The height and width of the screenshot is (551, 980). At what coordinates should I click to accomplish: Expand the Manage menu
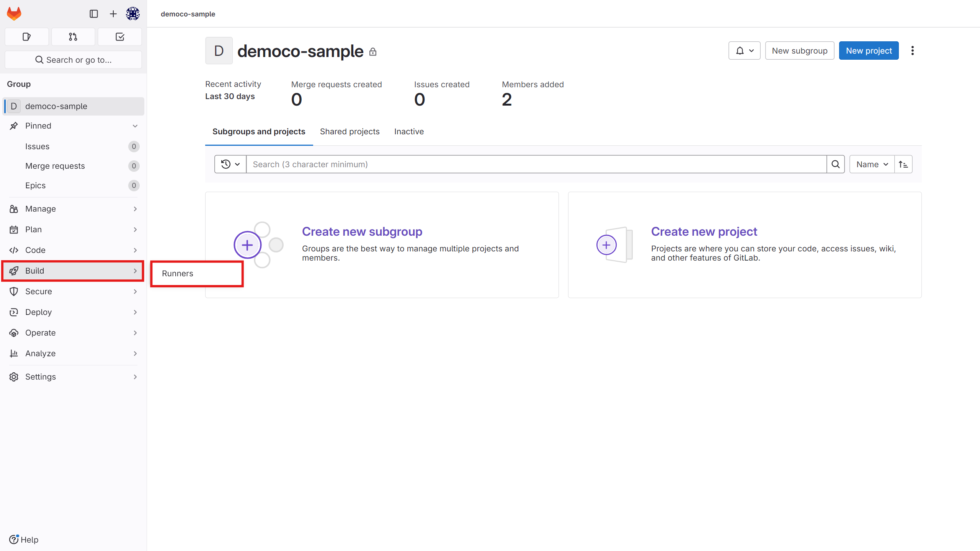coord(73,209)
